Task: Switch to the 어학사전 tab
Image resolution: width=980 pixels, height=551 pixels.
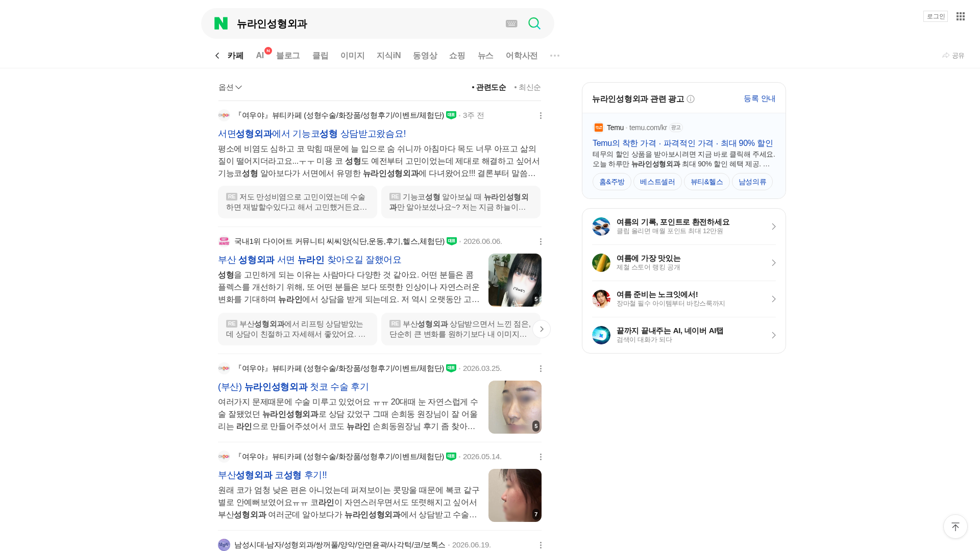Action: point(522,56)
